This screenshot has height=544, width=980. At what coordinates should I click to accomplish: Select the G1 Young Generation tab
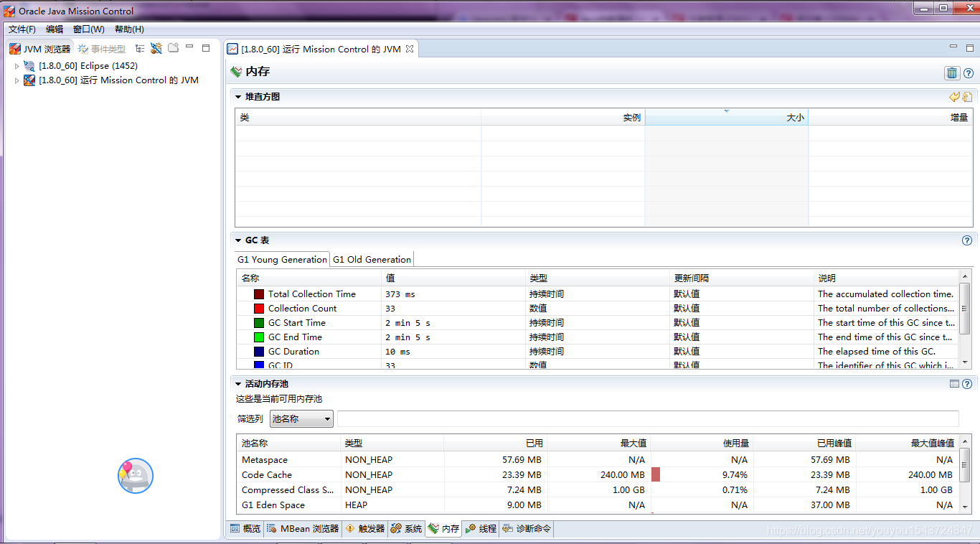[x=282, y=260]
